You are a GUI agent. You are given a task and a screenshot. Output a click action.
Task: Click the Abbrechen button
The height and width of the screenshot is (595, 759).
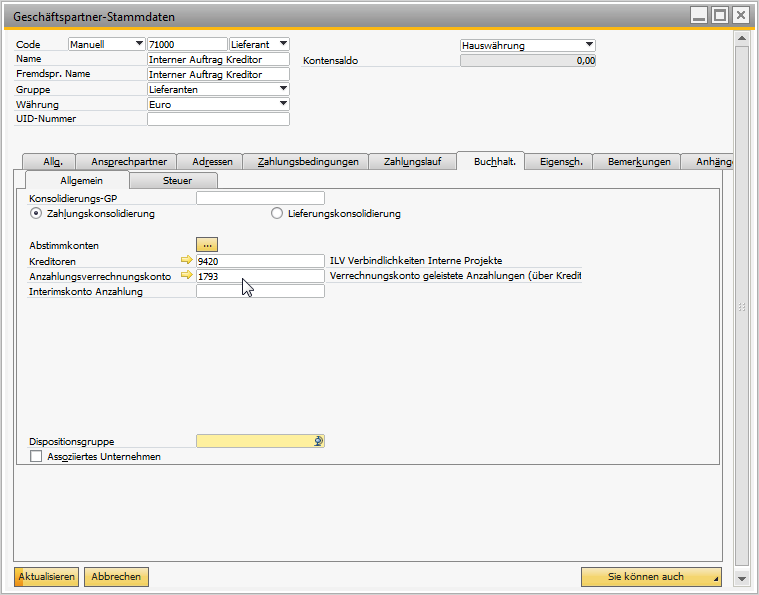click(x=116, y=577)
